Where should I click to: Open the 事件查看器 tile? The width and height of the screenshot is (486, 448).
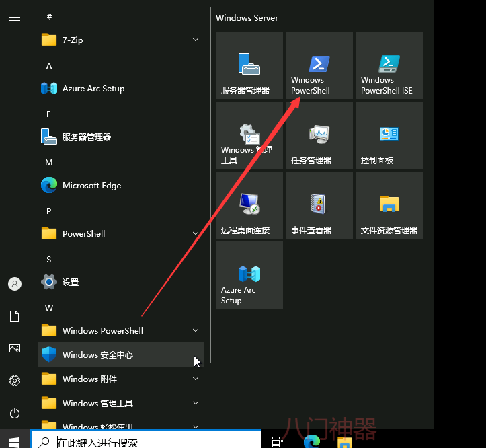click(319, 205)
